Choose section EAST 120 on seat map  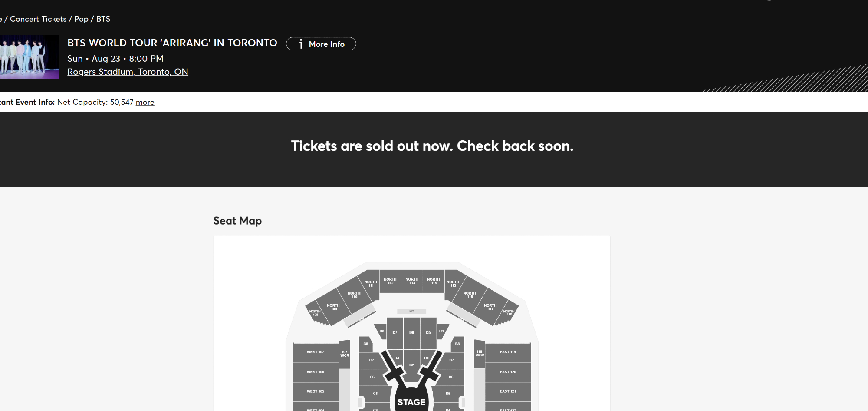click(508, 372)
